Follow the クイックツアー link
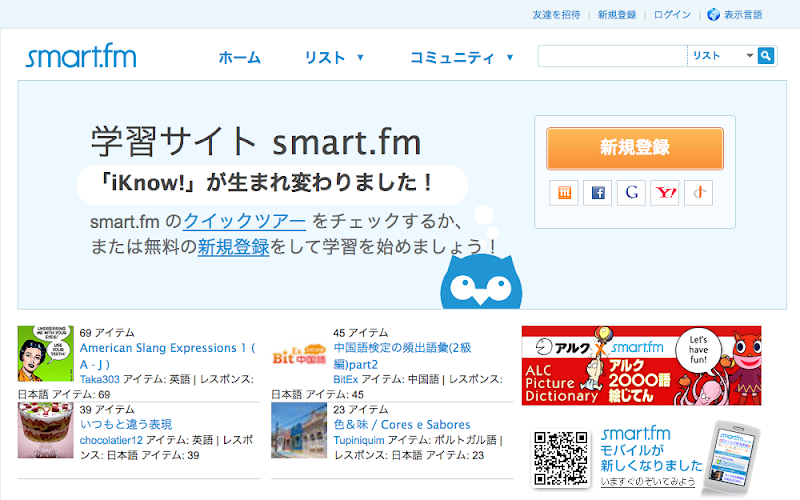This screenshot has height=500, width=800. click(244, 221)
